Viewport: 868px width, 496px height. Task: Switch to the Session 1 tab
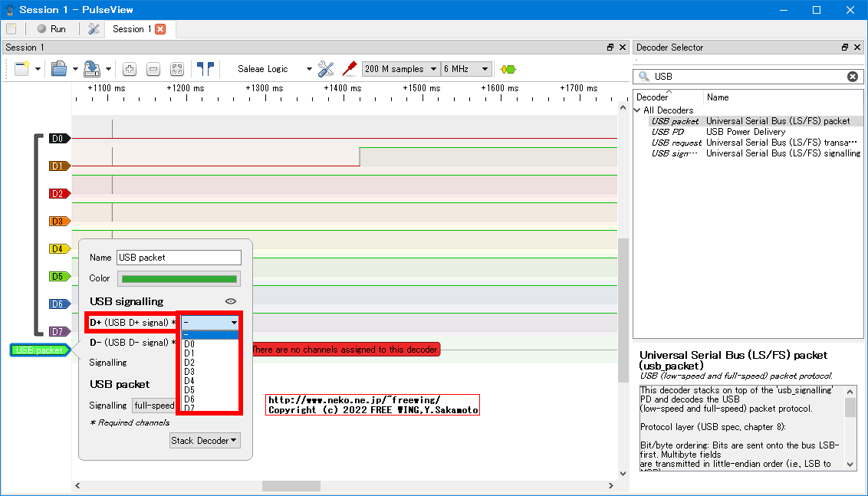click(132, 28)
